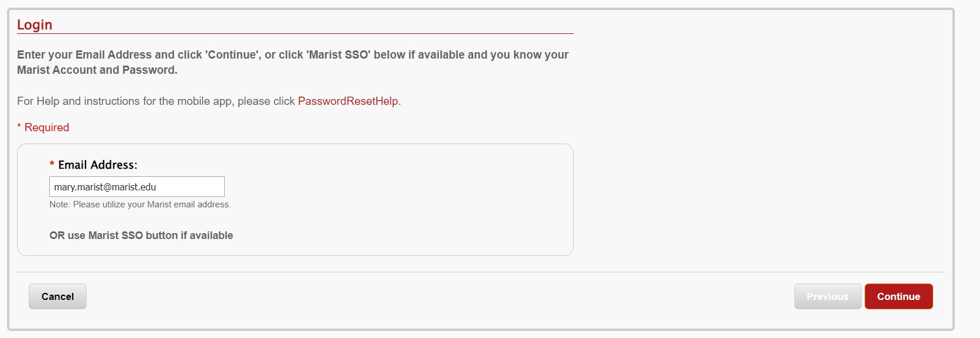
Task: Click the word 'Note:' under the email field
Action: point(60,204)
